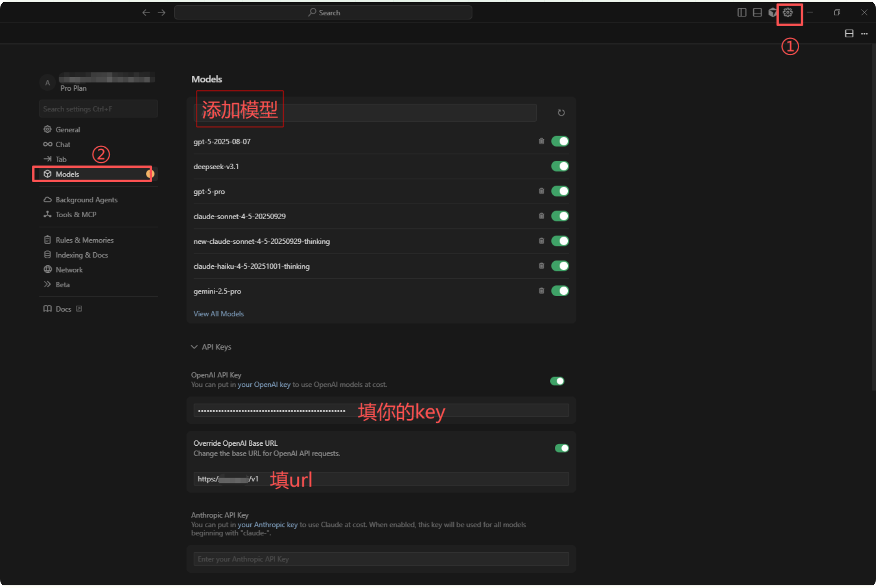876x588 pixels.
Task: Disable the Override OpenAI Base URL switch
Action: pyautogui.click(x=562, y=448)
